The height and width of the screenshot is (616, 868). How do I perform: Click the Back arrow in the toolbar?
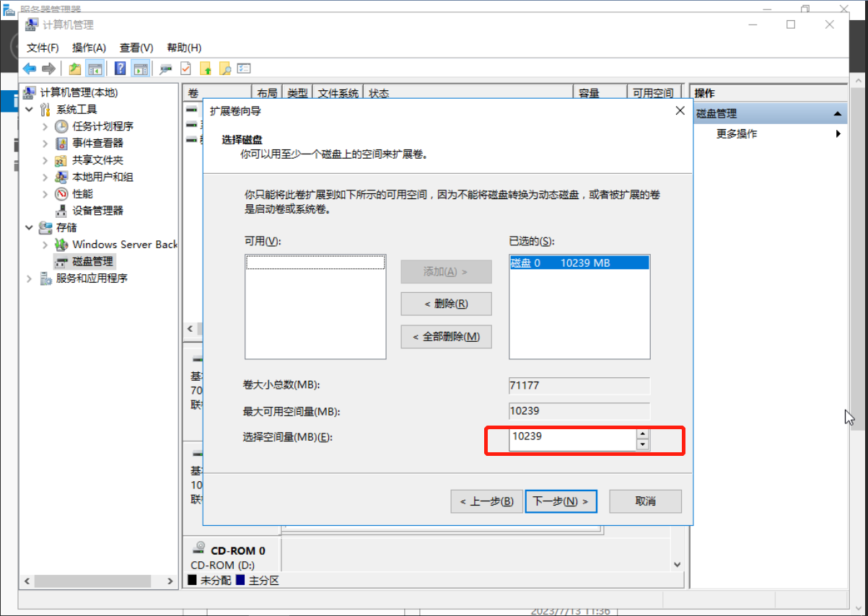tap(30, 69)
